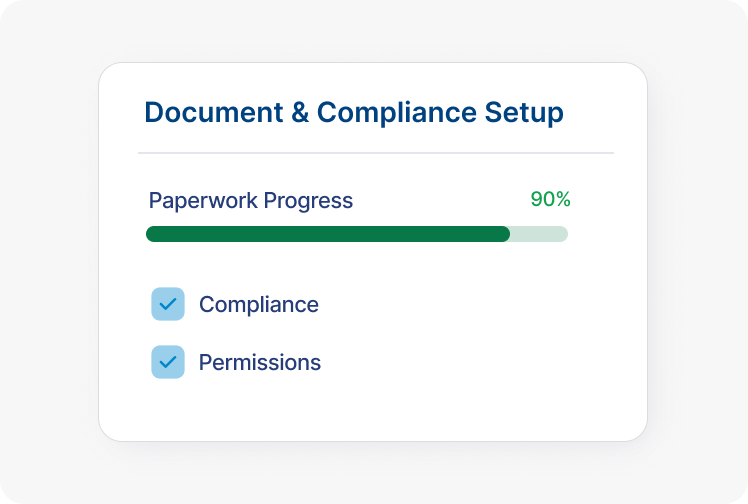
Task: Click the divider line under the heading
Action: [x=375, y=153]
